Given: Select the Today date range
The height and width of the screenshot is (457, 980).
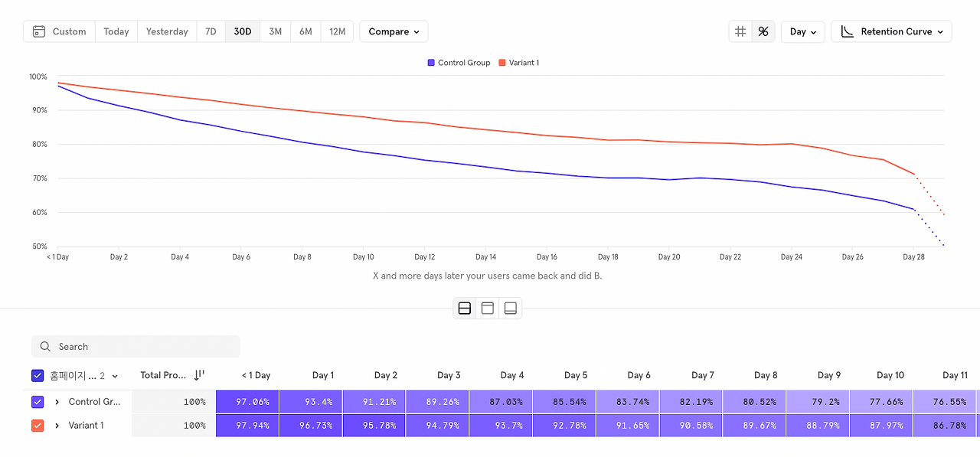Looking at the screenshot, I should coord(116,31).
